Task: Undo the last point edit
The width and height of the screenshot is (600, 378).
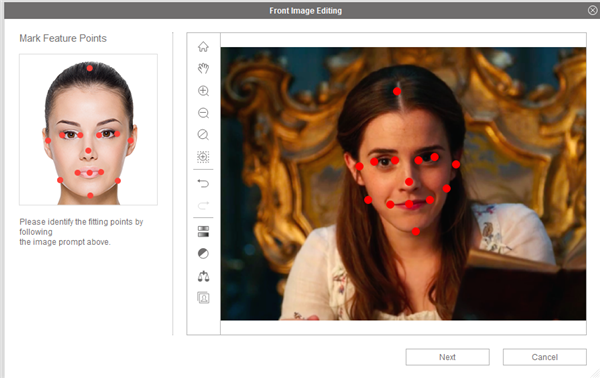Action: (x=203, y=184)
